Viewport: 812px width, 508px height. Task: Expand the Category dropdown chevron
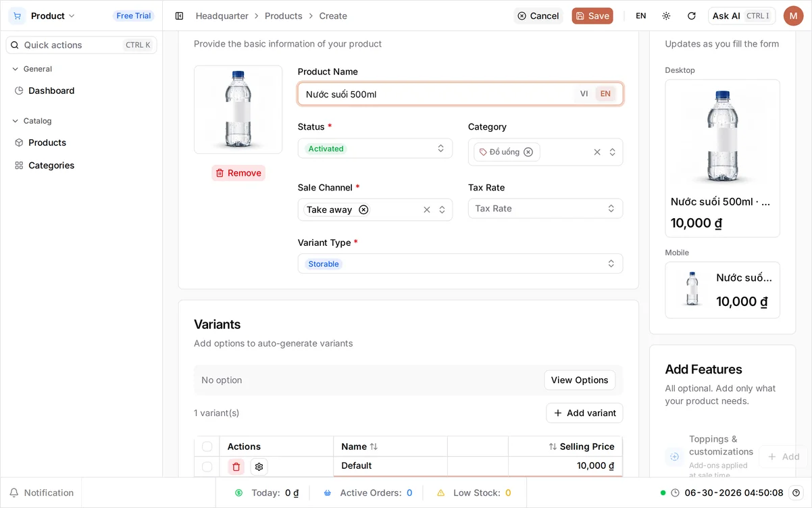612,152
